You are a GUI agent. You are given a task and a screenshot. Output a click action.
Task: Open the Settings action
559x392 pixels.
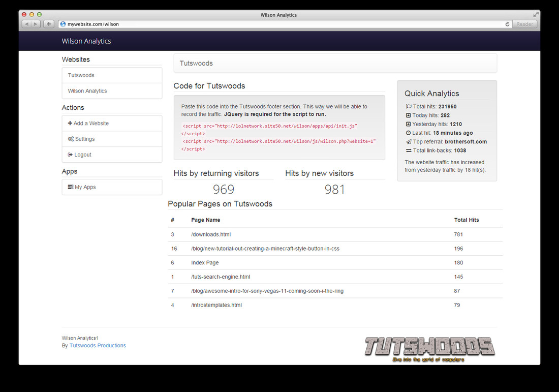coord(112,139)
